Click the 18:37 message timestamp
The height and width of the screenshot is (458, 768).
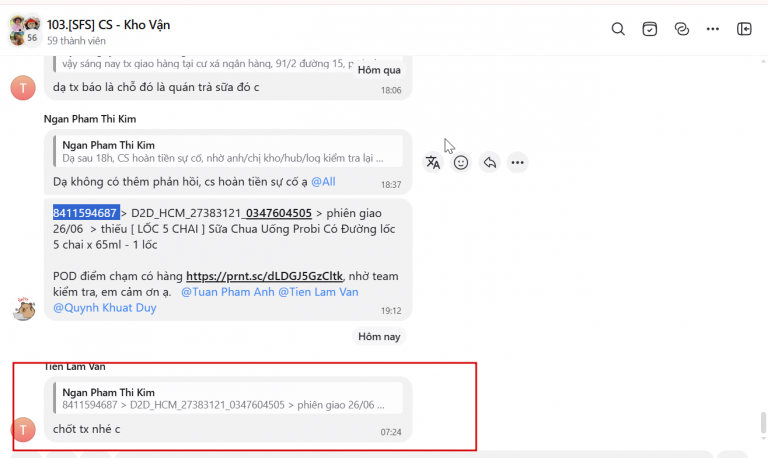tap(391, 185)
